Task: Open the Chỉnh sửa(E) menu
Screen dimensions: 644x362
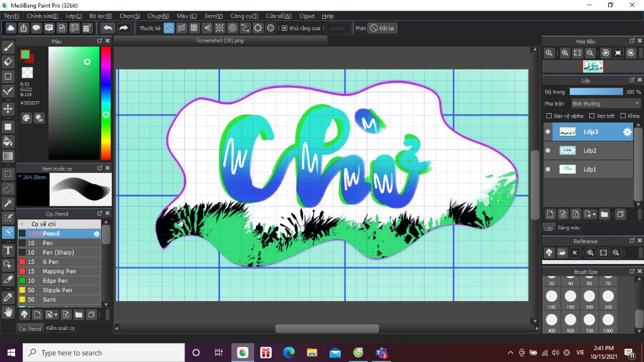Action: coord(42,16)
